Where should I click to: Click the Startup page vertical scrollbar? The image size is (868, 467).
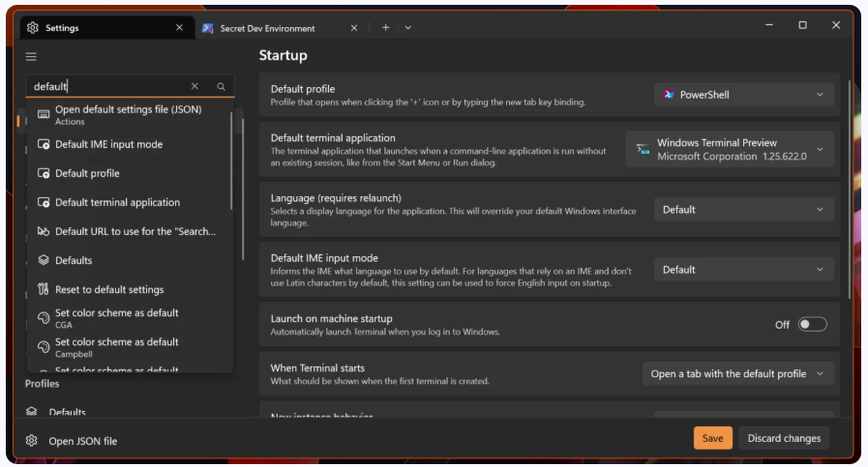tap(850, 189)
